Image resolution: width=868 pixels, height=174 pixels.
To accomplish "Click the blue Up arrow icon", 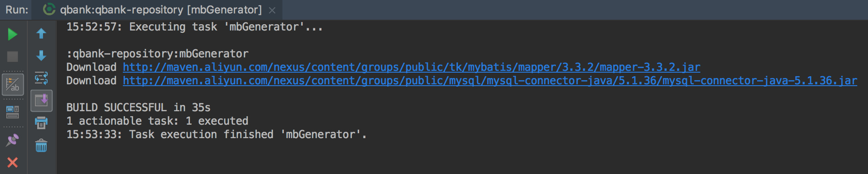I will coord(41,34).
